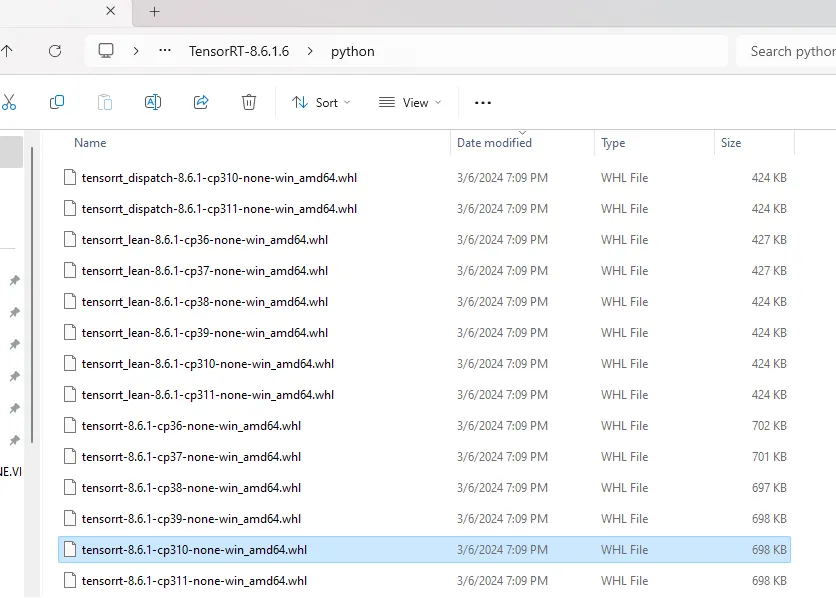Click file icon of tensorrt-8.6.1-cp39 wheel
The width and height of the screenshot is (836, 598).
coord(70,518)
